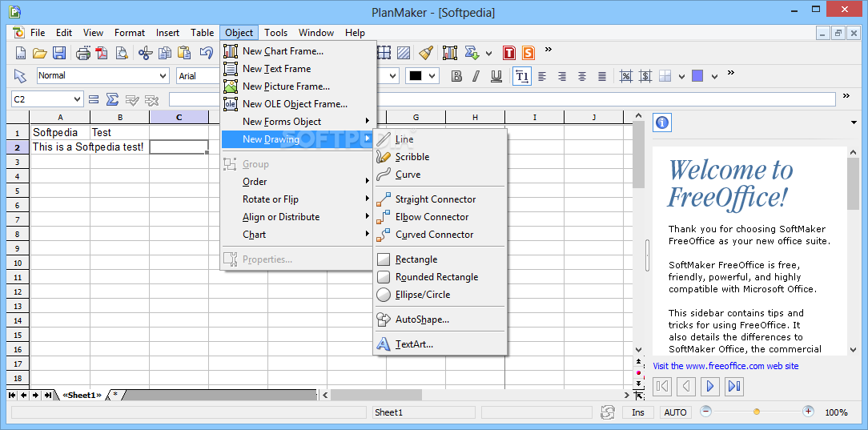
Task: Switch to the Sheet1 worksheet tab
Action: click(x=82, y=395)
